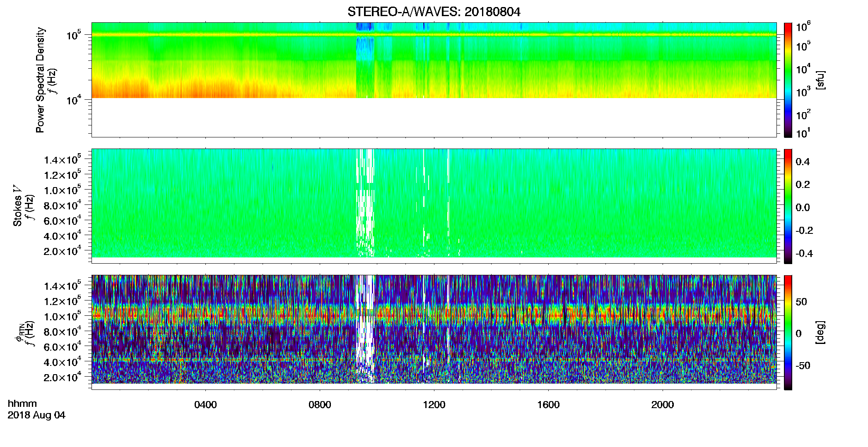Click the 0.2 label on Stokes V colorbar
Image resolution: width=868 pixels, height=447 pixels.
coord(803,185)
